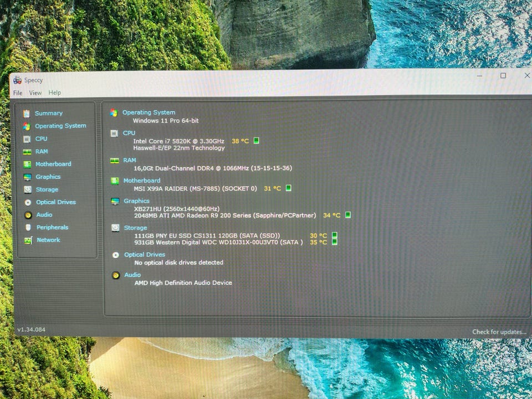Select the Operating System sidebar icon

[27, 126]
